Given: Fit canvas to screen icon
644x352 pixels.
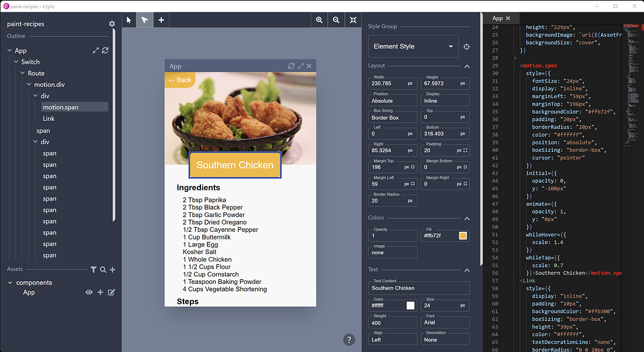Looking at the screenshot, I should (x=353, y=20).
